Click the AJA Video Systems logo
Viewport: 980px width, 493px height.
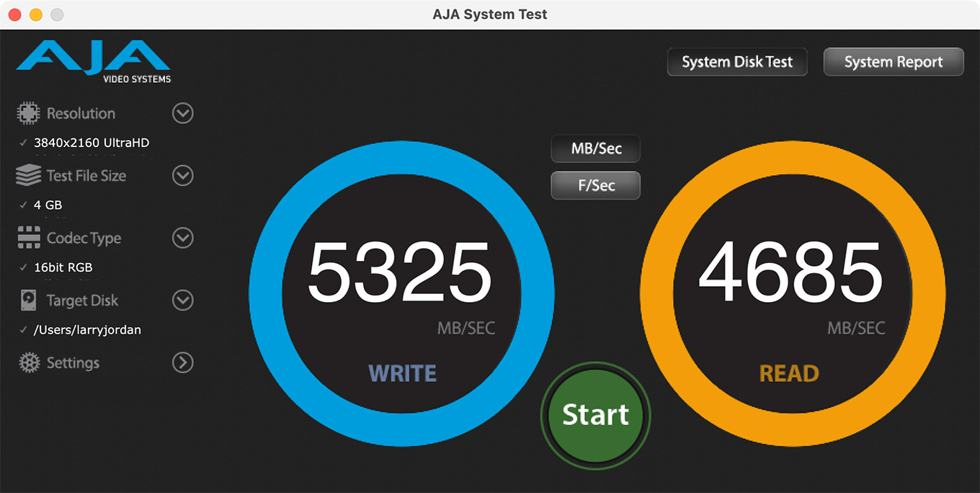94,62
